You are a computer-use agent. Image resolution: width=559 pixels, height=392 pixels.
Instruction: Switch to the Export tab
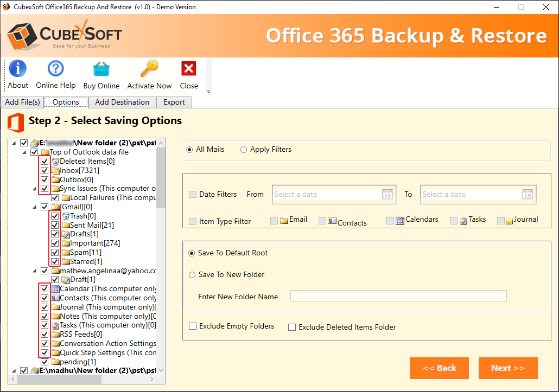pos(174,102)
